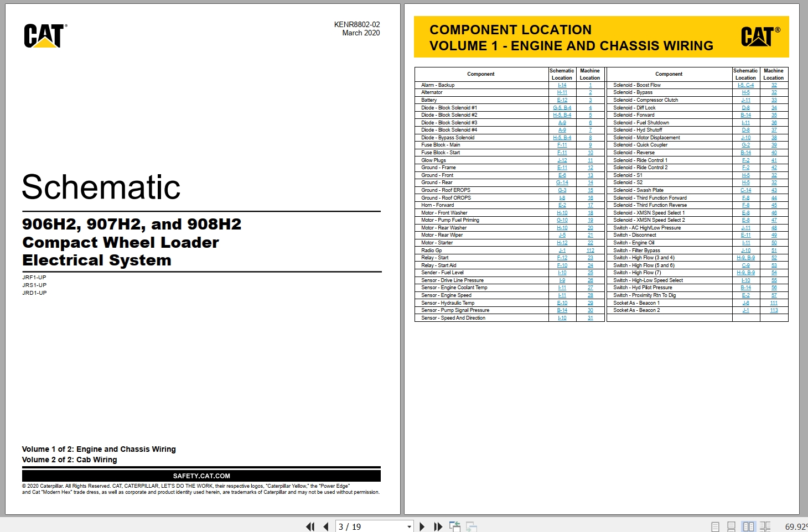Select two-page continuous facing view

(765, 527)
